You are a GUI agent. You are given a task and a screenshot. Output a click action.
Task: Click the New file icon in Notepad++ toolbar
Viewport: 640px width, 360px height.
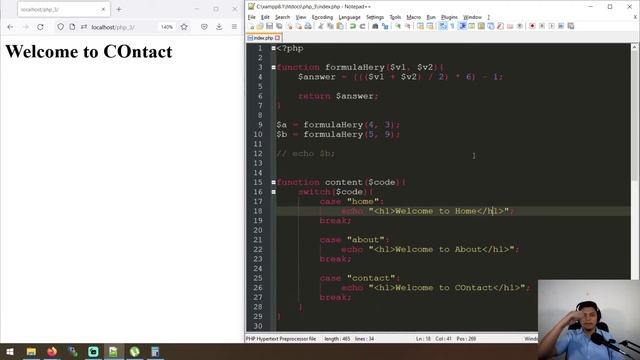coord(251,26)
